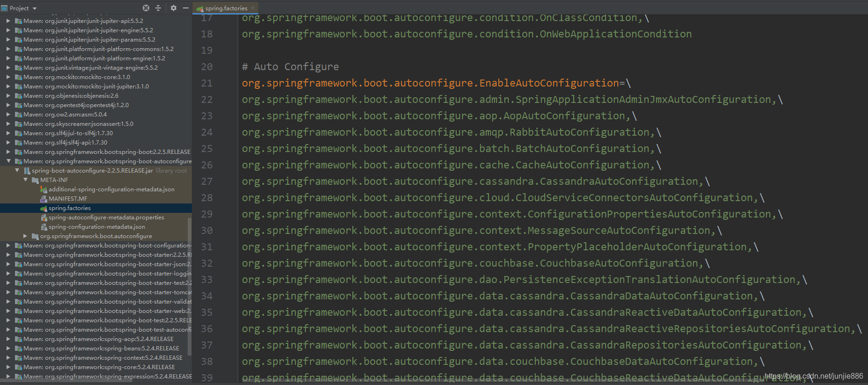Screen dimensions: 868x385
Task: Select Maven junit-jupiter-params:5.5.2 entry
Action: tap(89, 40)
